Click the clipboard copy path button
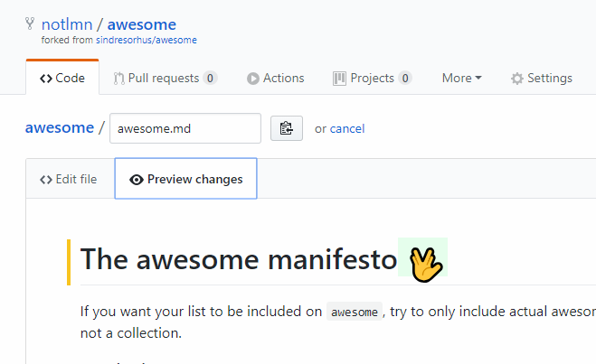Image resolution: width=596 pixels, height=364 pixels. click(x=287, y=128)
